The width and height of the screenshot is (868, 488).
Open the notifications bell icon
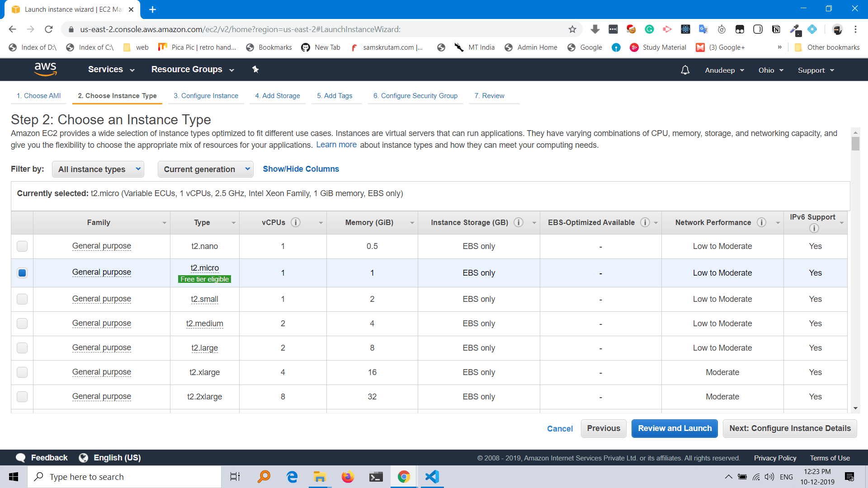[685, 70]
